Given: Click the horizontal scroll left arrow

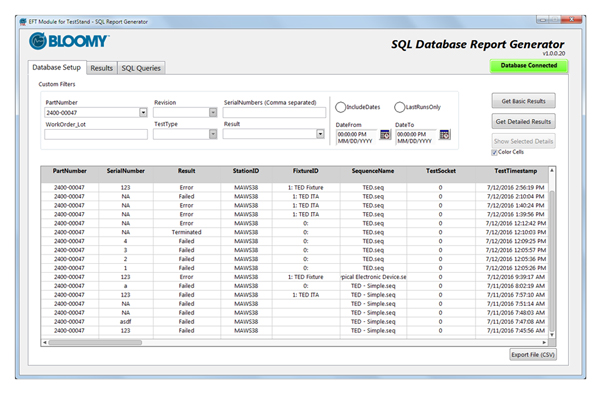Looking at the screenshot, I should pos(45,342).
